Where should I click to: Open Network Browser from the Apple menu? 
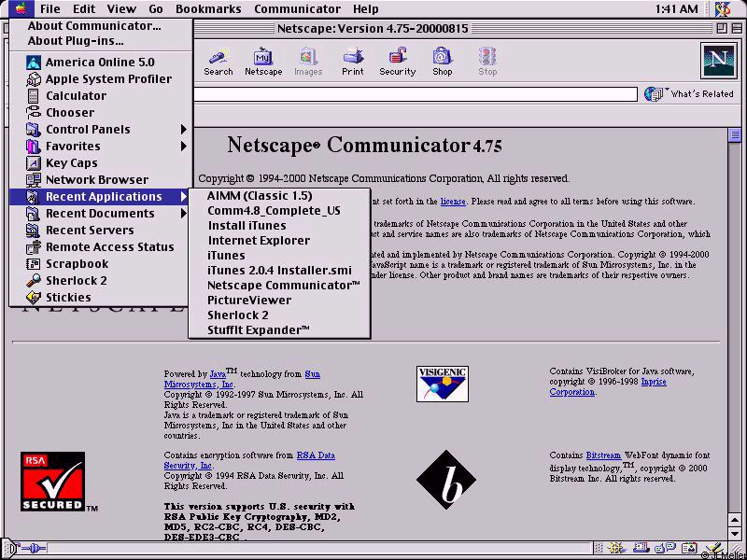pyautogui.click(x=101, y=180)
